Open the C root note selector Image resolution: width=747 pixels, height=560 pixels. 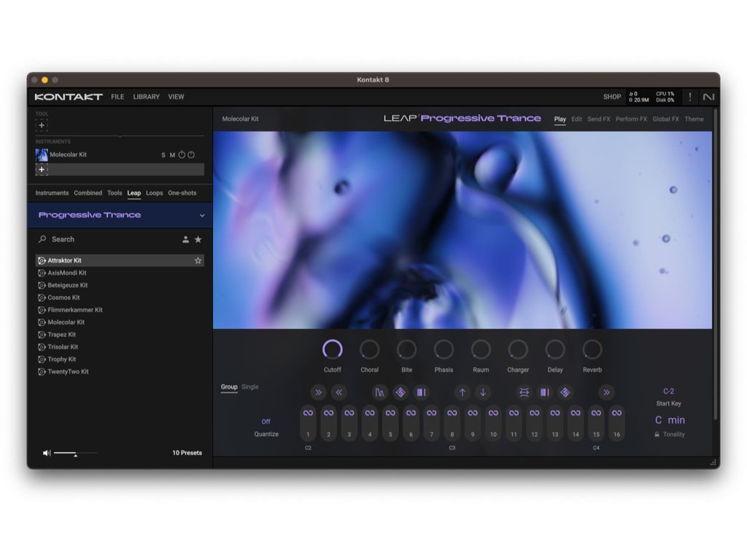click(658, 420)
